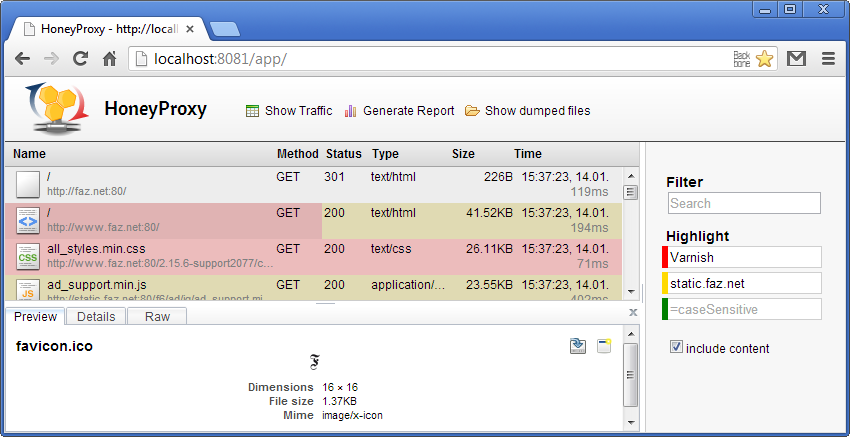850x437 pixels.
Task: Close the HoneyProxy browser tab
Action: click(189, 29)
